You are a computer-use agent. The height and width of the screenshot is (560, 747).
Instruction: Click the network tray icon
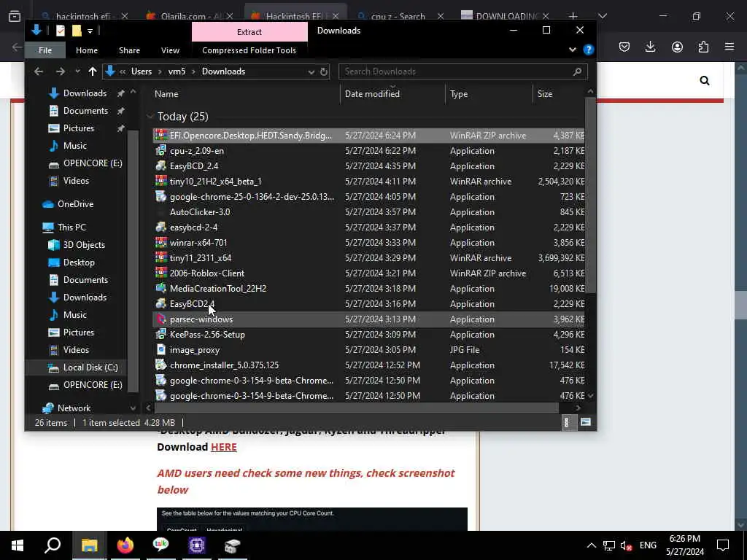609,545
